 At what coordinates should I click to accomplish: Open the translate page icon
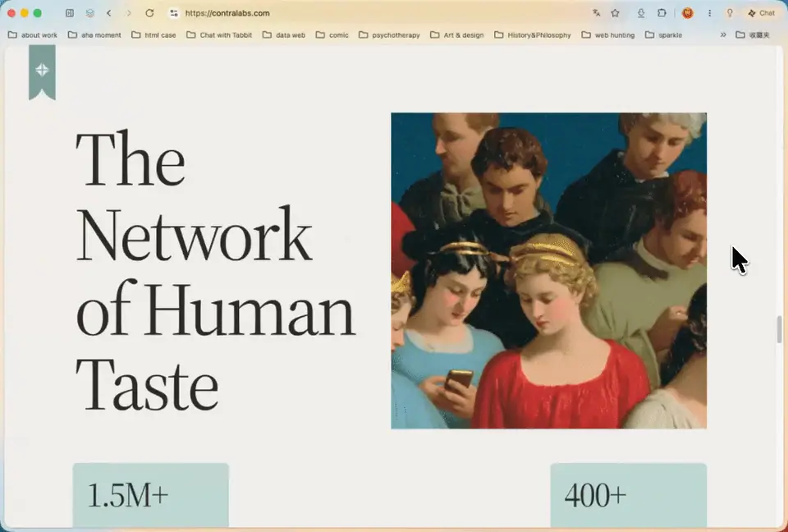click(597, 13)
